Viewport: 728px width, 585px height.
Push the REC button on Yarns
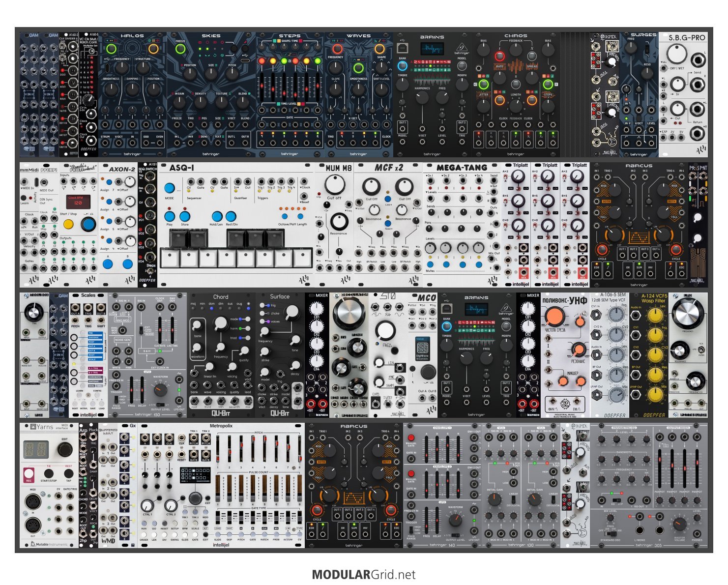(x=29, y=474)
